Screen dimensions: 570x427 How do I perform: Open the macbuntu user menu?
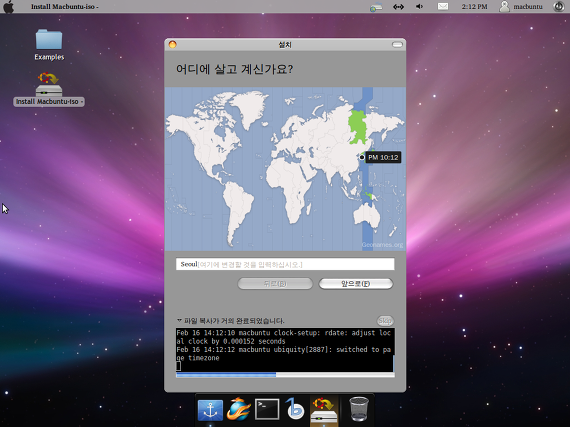pyautogui.click(x=521, y=7)
